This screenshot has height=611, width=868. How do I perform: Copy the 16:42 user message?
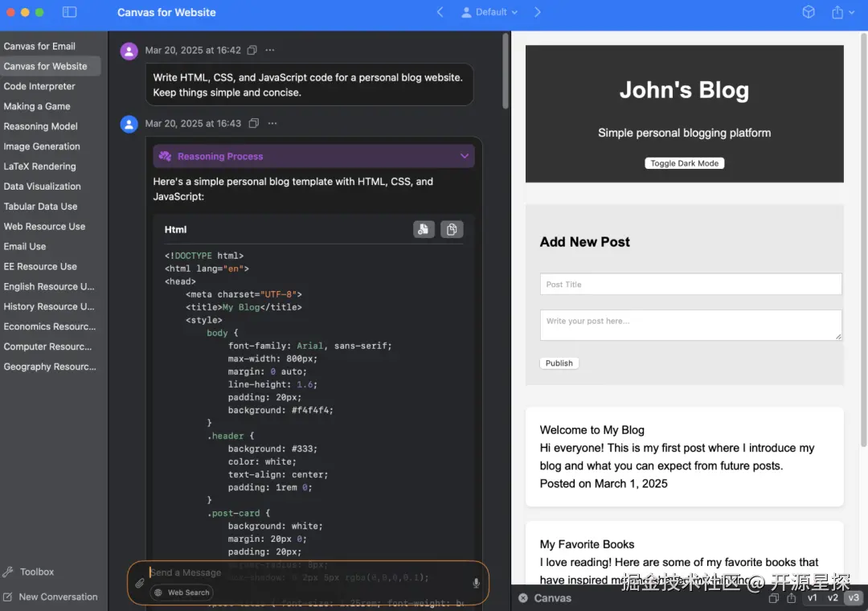point(252,51)
